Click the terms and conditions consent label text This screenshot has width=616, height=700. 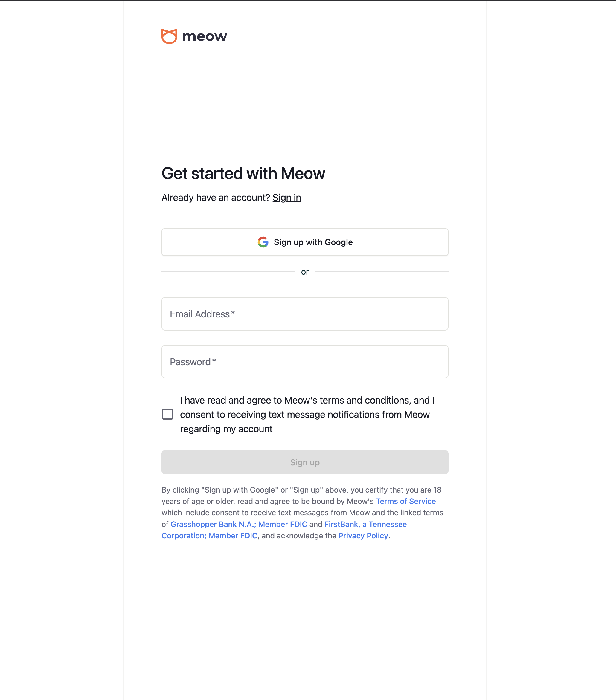pos(307,414)
